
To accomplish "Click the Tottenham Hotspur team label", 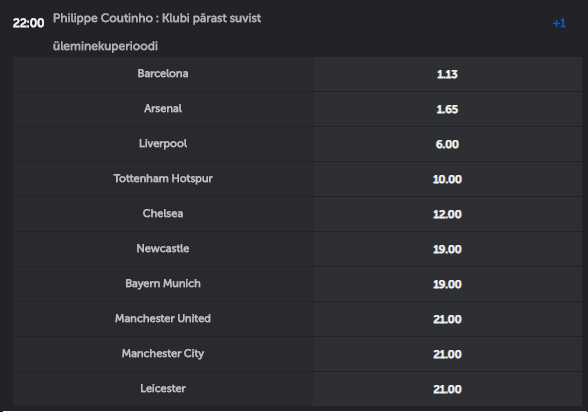I will tap(163, 178).
